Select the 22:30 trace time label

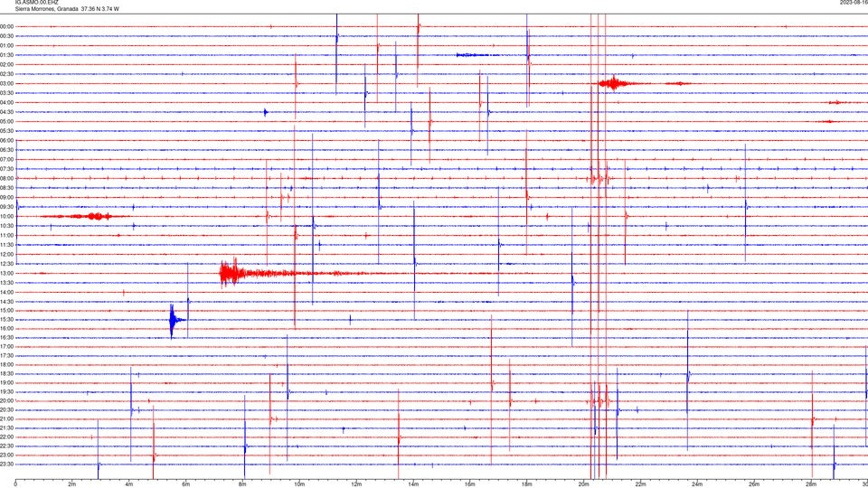pyautogui.click(x=6, y=446)
